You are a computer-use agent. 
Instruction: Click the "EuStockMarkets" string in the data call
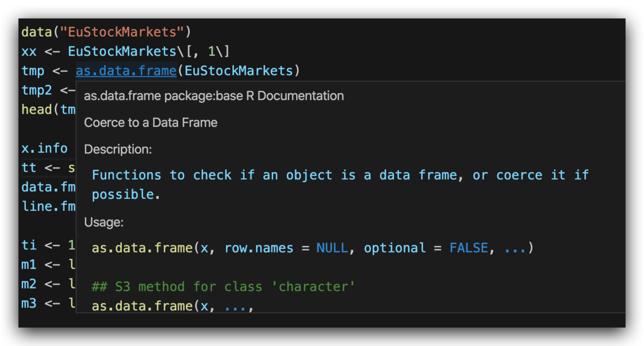(125, 32)
